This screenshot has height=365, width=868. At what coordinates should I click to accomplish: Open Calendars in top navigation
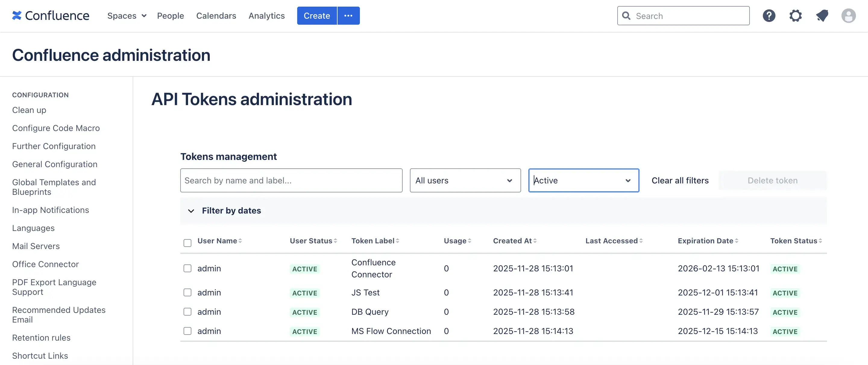(216, 15)
